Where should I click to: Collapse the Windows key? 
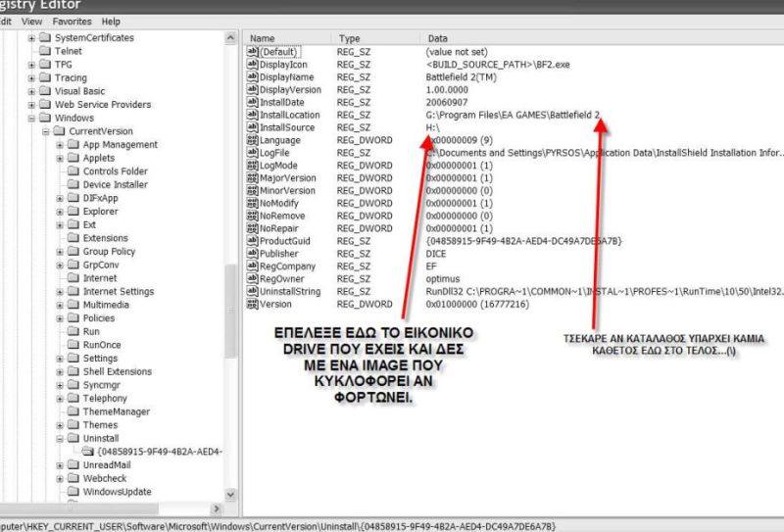[31, 118]
